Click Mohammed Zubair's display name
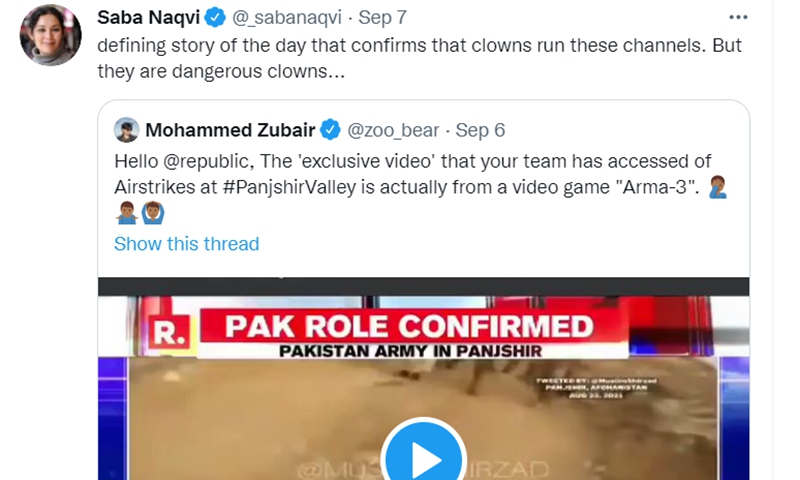Screen dimensions: 800x480 [x=231, y=130]
